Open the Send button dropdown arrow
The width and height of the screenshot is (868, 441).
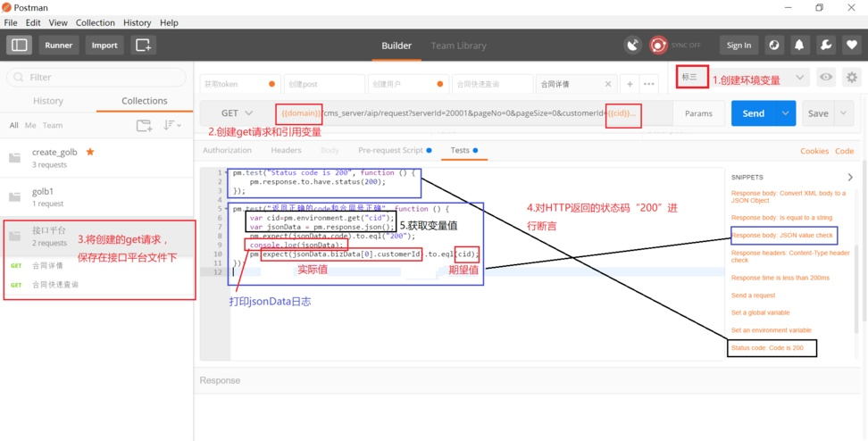(x=786, y=112)
